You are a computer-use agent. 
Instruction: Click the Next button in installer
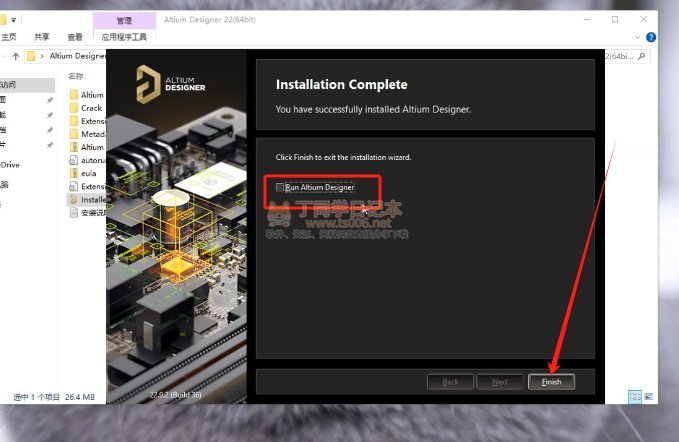click(x=500, y=382)
